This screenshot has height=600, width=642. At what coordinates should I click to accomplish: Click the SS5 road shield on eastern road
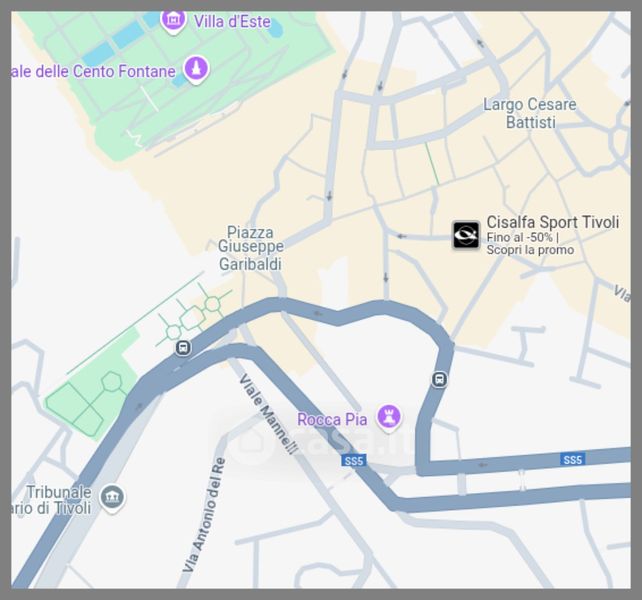(x=572, y=460)
